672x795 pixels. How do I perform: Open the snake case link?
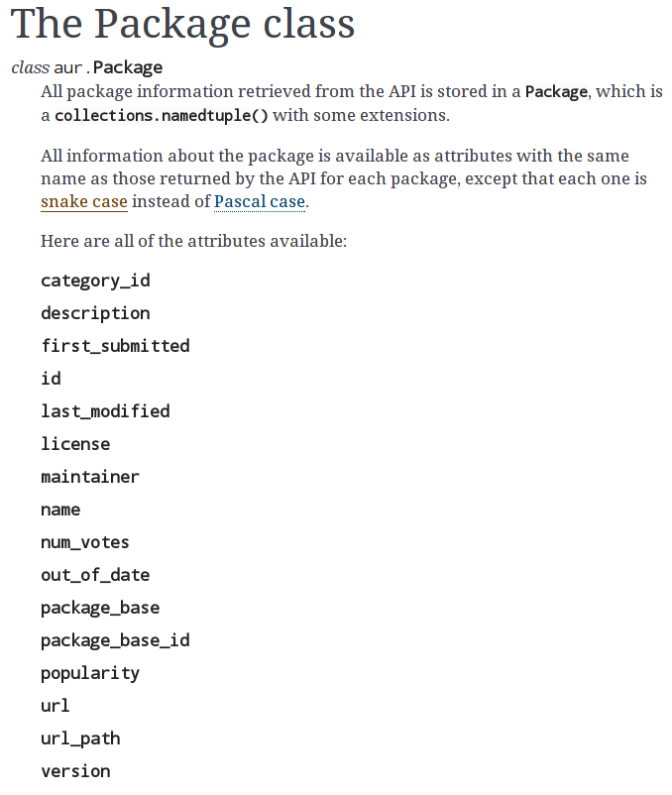tap(84, 202)
